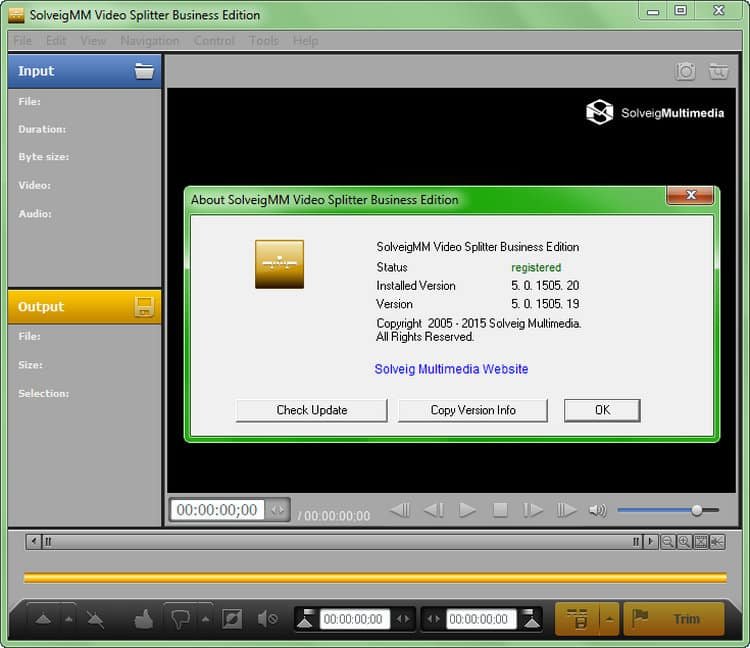Open the Edit menu
This screenshot has width=750, height=648.
coord(56,41)
